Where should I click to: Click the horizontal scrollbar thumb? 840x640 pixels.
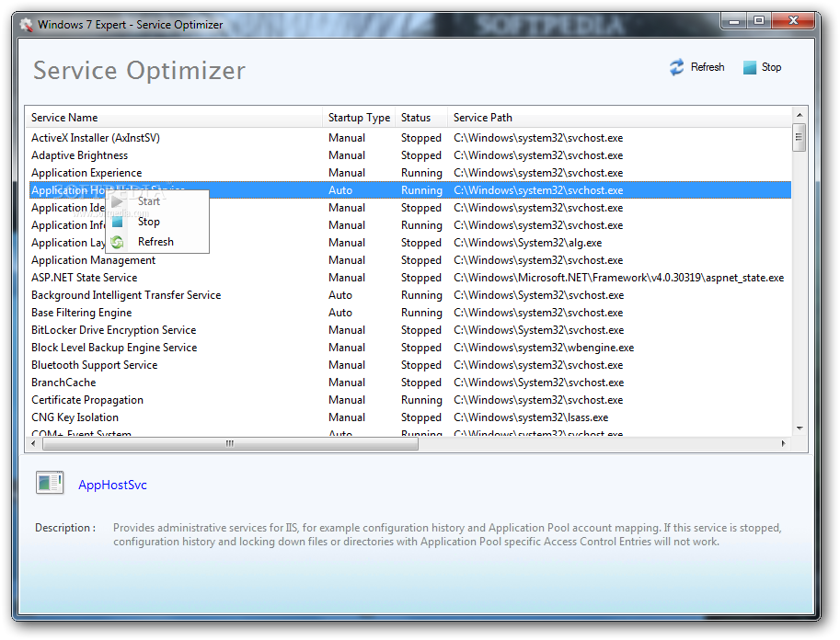pos(230,443)
